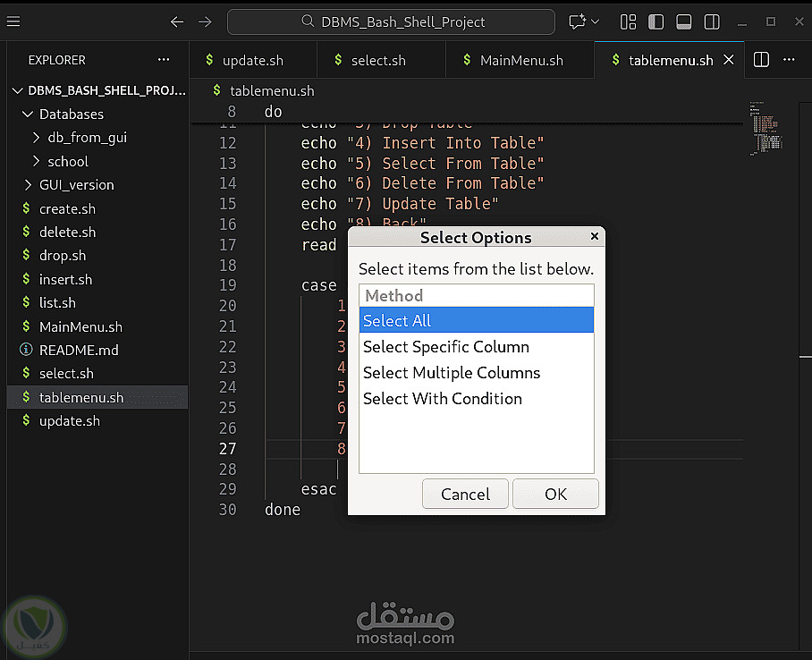Open the hamburger application menu

point(13,21)
